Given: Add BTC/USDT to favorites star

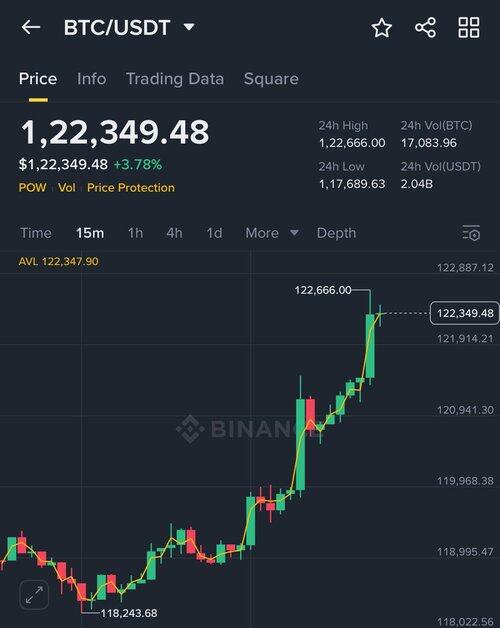Looking at the screenshot, I should click(381, 28).
